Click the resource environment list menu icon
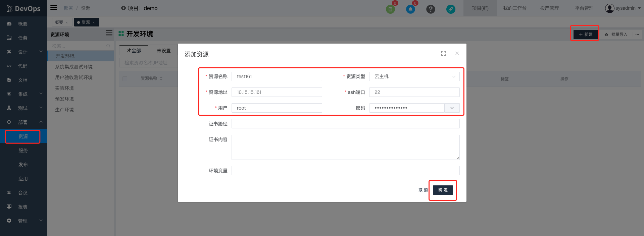This screenshot has width=644, height=236. click(x=109, y=33)
